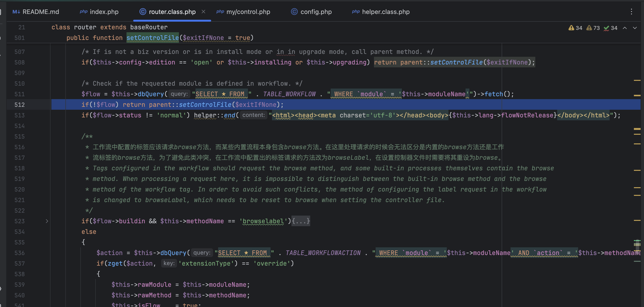Click sticky line 21 class router header
The width and height of the screenshot is (644, 307).
coord(109,27)
